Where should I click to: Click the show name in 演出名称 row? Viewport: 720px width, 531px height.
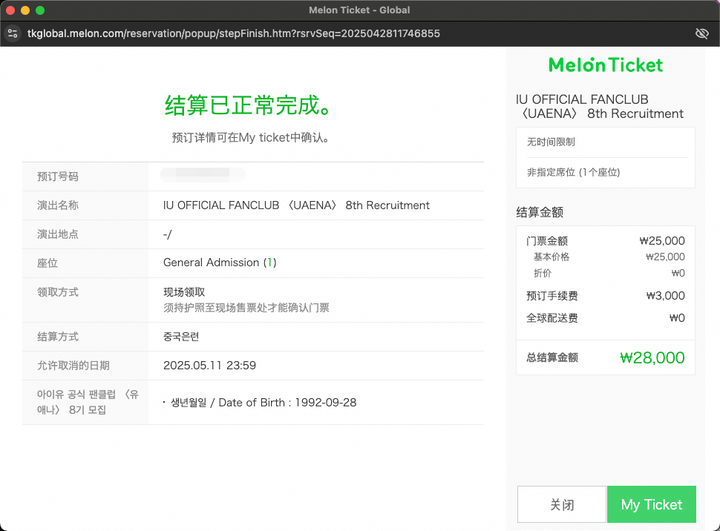click(296, 205)
